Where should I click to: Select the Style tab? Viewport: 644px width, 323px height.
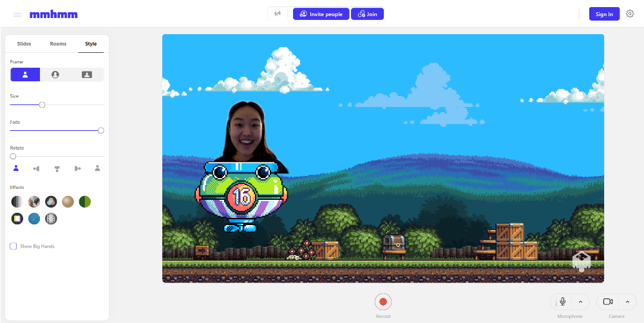point(91,44)
